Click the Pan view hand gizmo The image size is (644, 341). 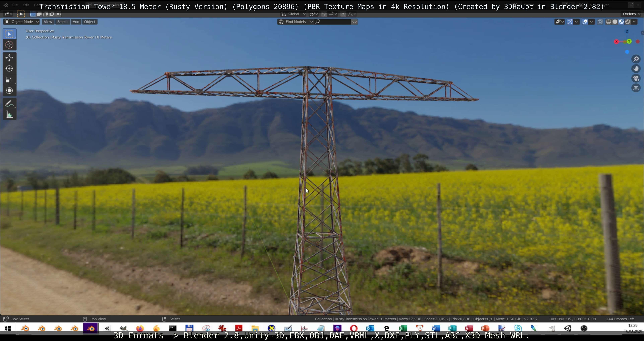[636, 68]
